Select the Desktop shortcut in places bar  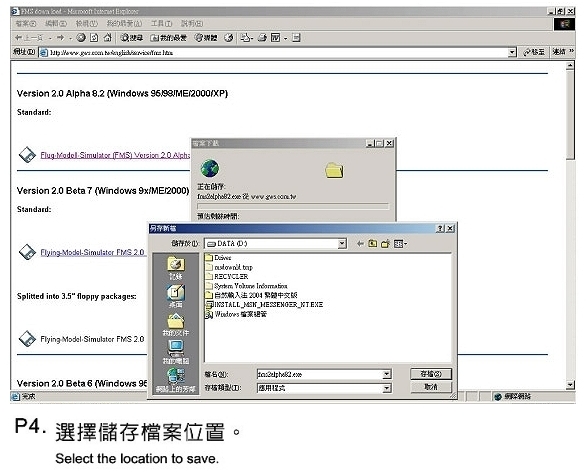176,296
